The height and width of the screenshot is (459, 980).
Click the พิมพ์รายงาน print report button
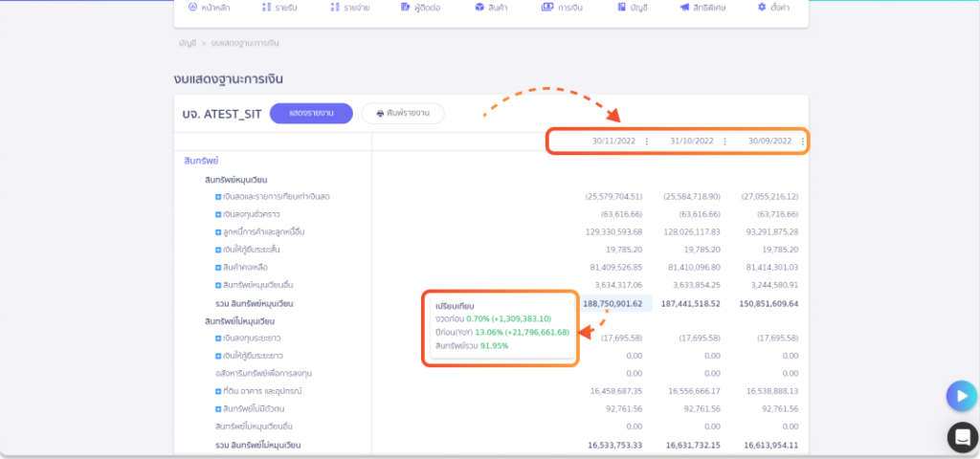pos(403,114)
